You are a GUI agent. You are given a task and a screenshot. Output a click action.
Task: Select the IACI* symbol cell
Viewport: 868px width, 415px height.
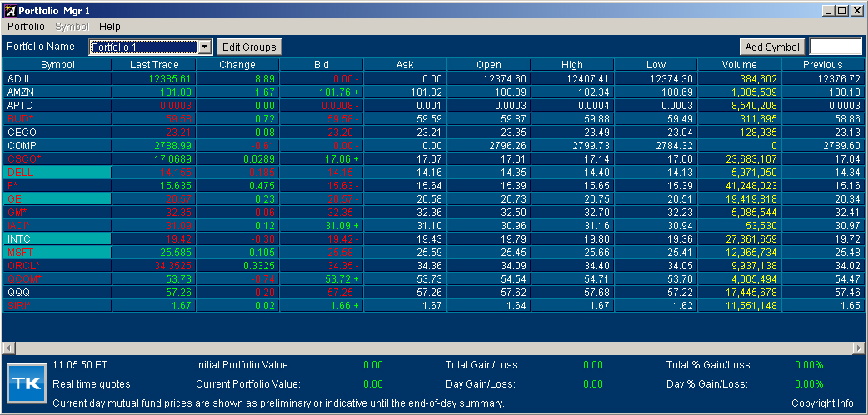click(57, 225)
